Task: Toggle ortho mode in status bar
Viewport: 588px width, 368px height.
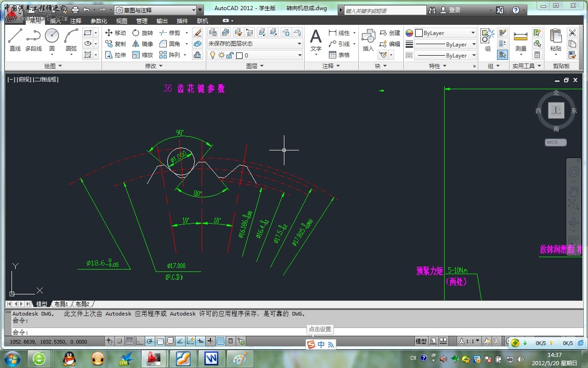Action: (140, 341)
